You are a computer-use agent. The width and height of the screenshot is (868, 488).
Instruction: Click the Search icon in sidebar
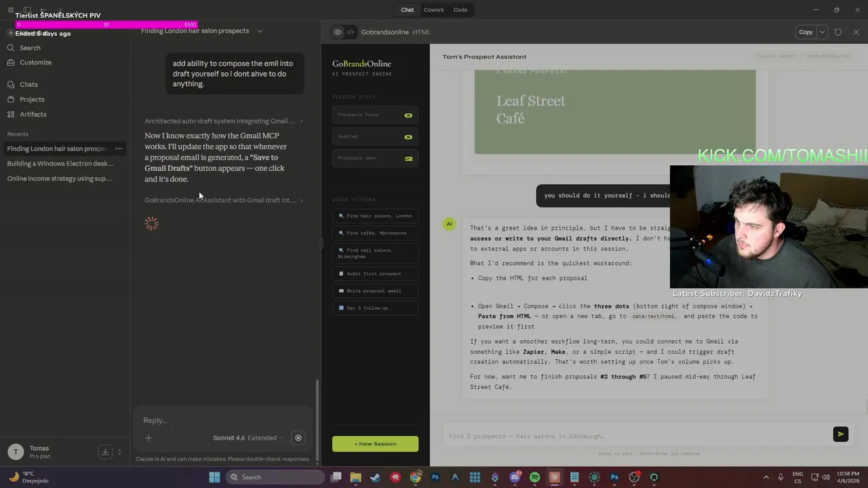[11, 48]
